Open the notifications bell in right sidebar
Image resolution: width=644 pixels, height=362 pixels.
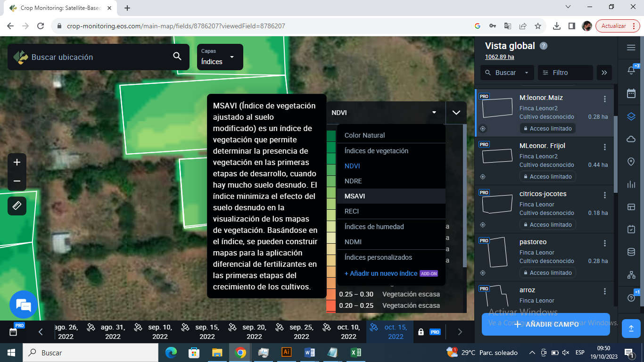click(x=631, y=69)
